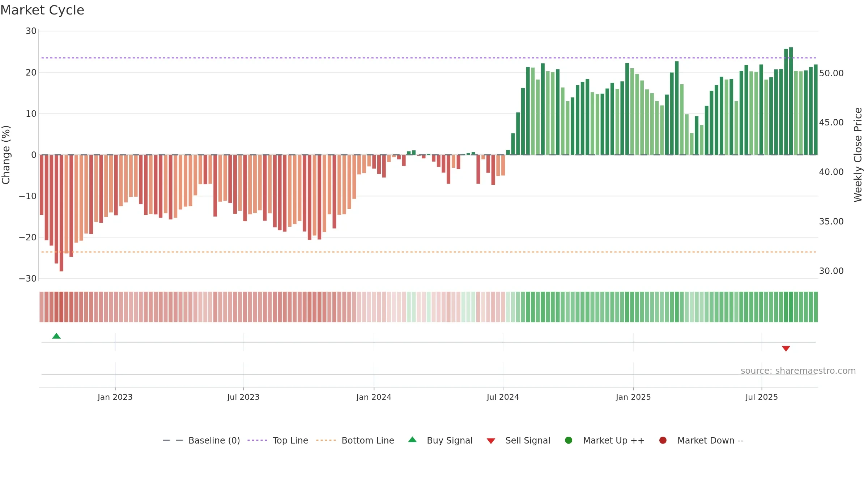Click the 30.00 price axis label
Screen dimensions: 868x488
tap(831, 271)
